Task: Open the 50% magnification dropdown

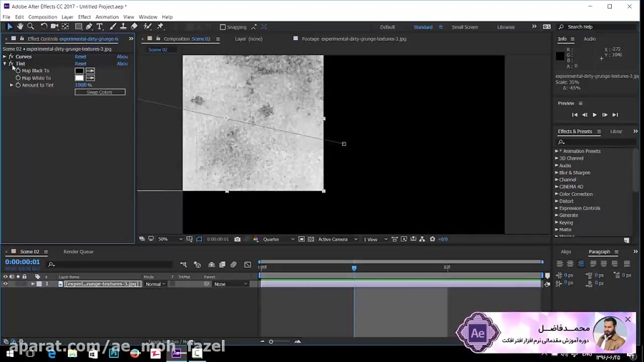Action: 170,239
